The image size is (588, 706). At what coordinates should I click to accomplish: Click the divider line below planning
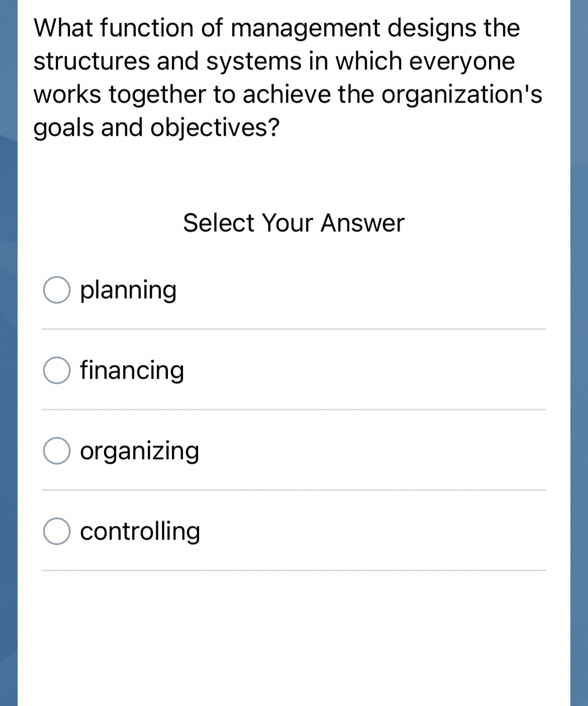point(294,329)
